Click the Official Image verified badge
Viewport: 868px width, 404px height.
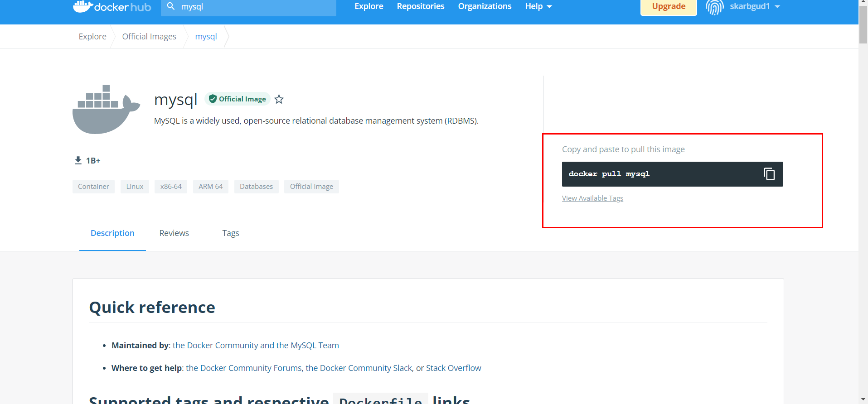238,99
